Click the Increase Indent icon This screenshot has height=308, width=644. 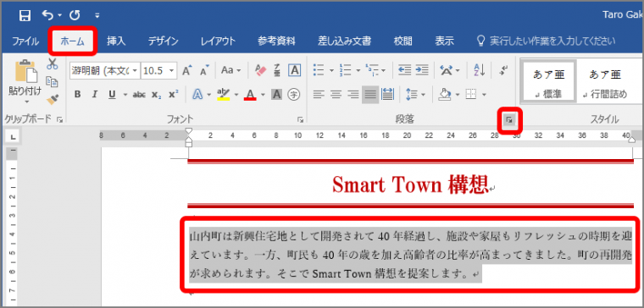[x=422, y=70]
